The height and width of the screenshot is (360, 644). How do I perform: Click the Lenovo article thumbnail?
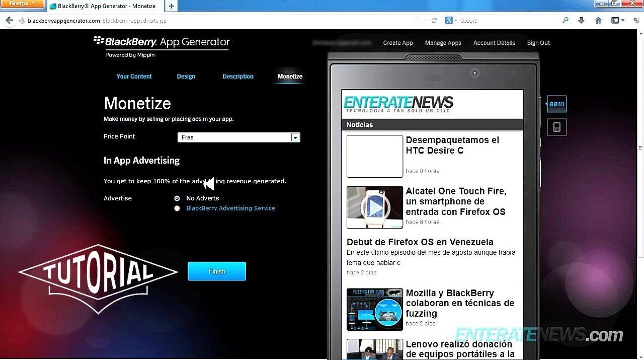(375, 349)
